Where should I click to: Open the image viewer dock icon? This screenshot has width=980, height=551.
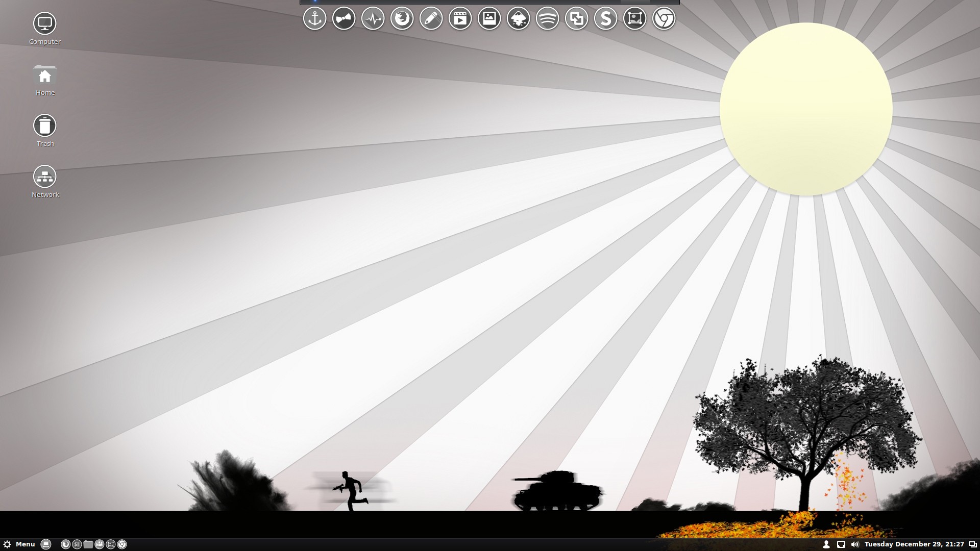pyautogui.click(x=489, y=19)
